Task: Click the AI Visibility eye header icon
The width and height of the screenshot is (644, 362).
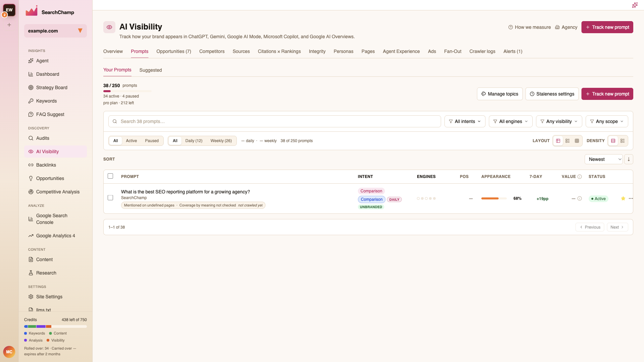Action: (x=109, y=27)
